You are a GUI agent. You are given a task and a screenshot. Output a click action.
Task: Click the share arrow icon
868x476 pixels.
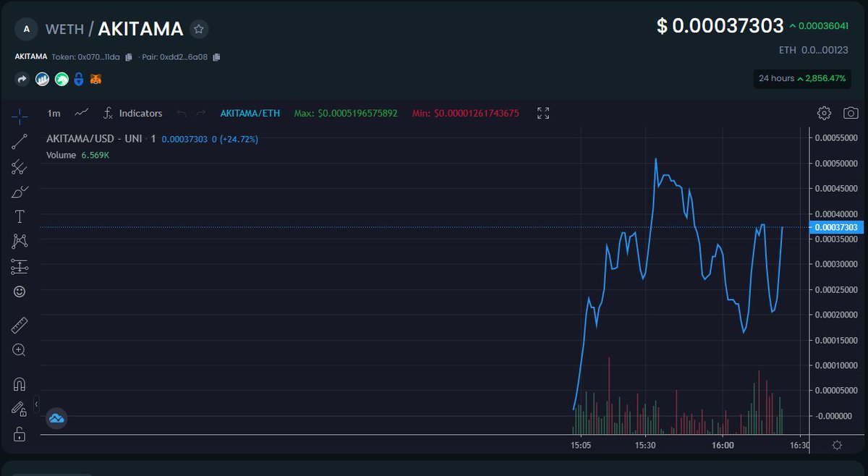[x=22, y=80]
